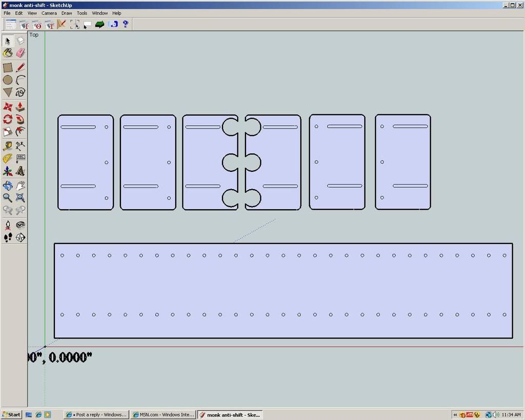
Task: Activate the Push/Pull tool
Action: [x=21, y=107]
